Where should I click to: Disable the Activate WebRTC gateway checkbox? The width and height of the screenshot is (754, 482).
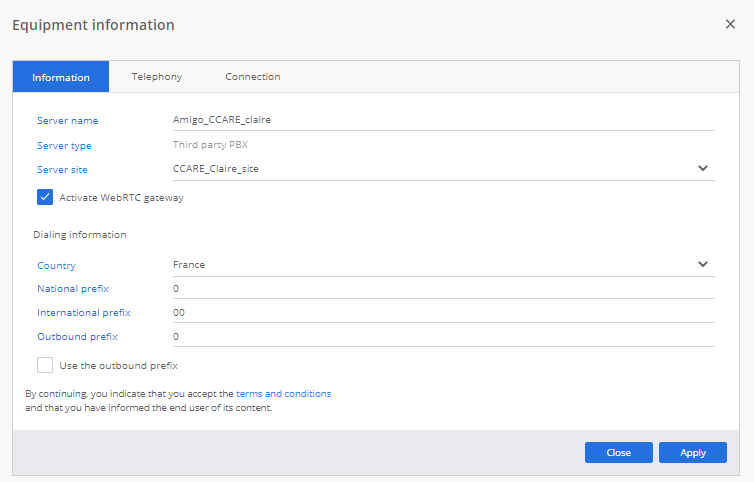[45, 197]
